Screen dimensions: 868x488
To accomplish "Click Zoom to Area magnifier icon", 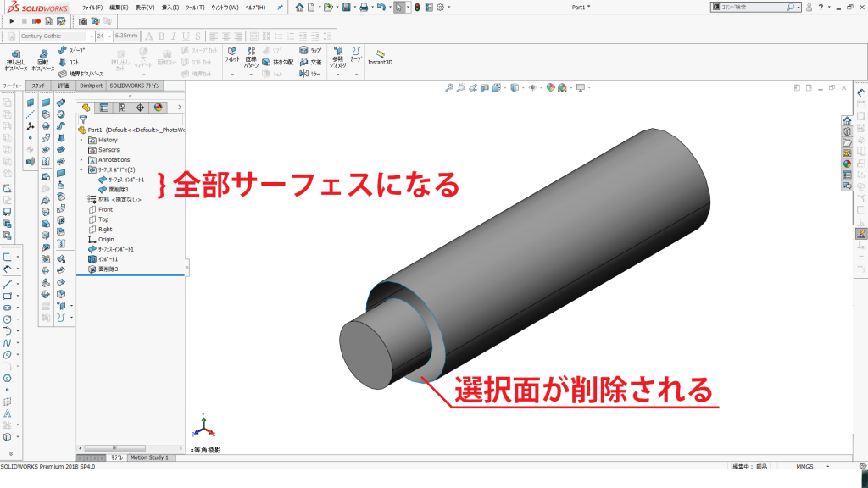I will coord(460,87).
